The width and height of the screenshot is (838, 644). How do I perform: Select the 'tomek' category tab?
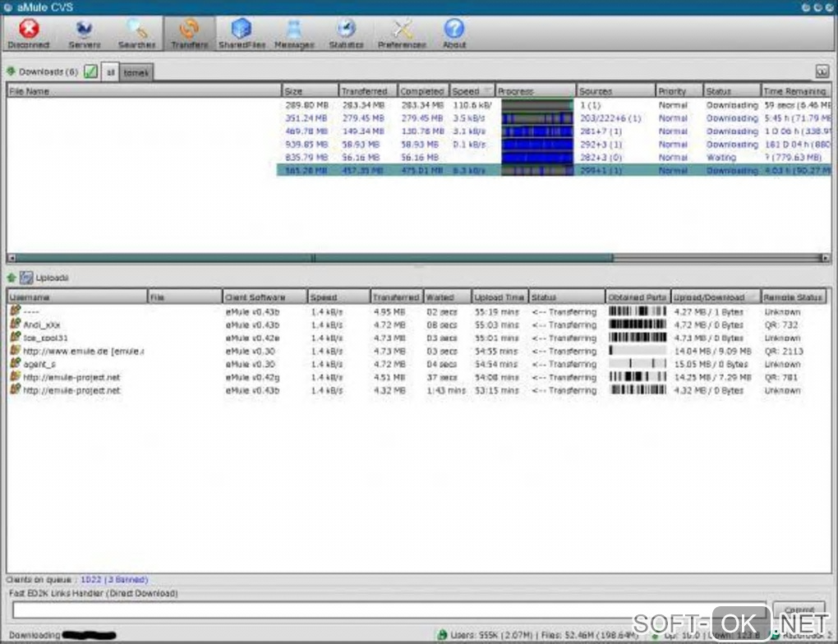click(x=136, y=72)
